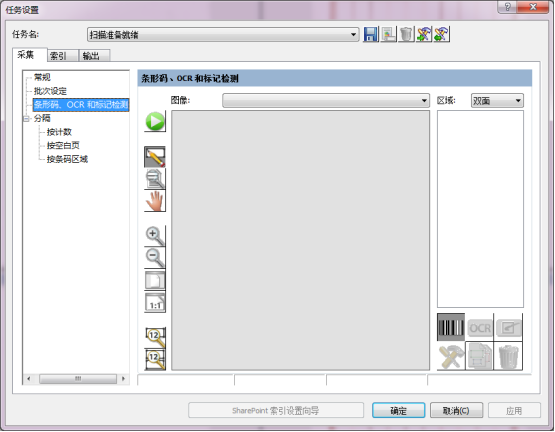Open the 区域 双面 dropdown
The width and height of the screenshot is (555, 432).
pyautogui.click(x=497, y=101)
